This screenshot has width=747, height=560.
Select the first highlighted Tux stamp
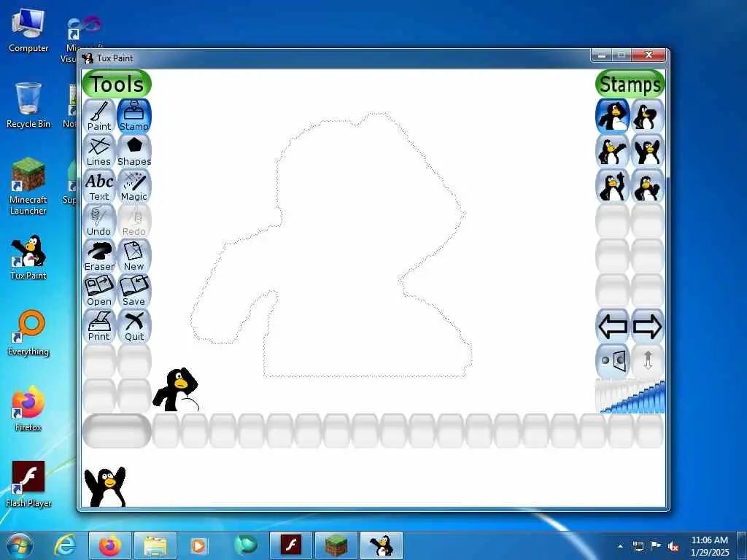tap(613, 116)
